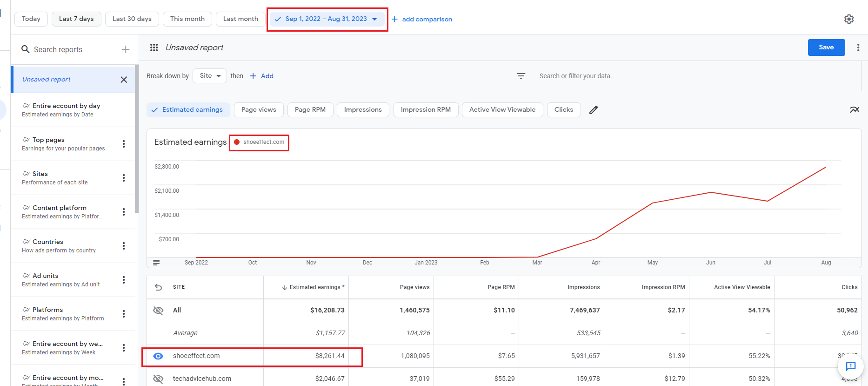
Task: Open Ad units report options menu
Action: click(124, 280)
